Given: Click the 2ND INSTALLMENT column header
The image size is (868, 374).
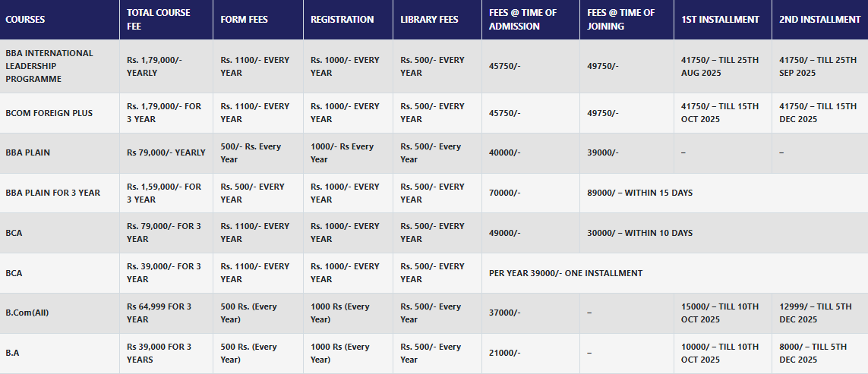Looking at the screenshot, I should click(820, 20).
